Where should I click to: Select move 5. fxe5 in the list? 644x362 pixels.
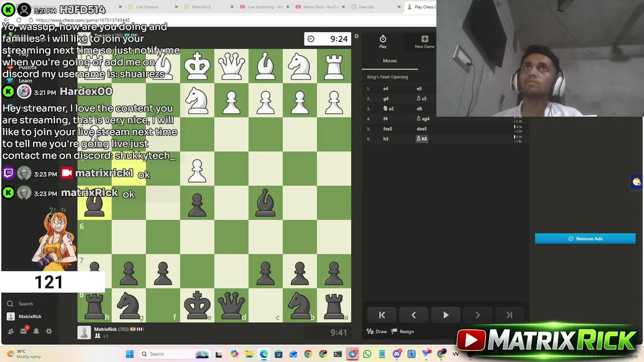tap(387, 129)
